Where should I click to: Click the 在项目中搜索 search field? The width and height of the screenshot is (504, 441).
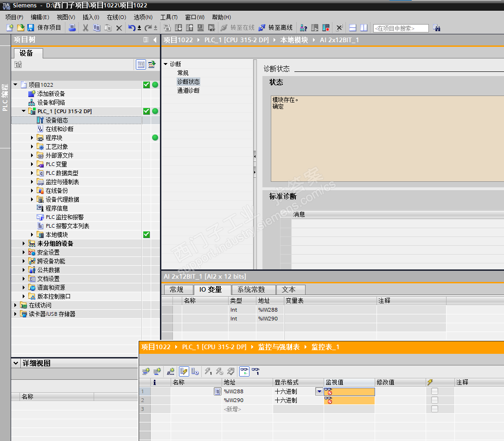coord(401,28)
